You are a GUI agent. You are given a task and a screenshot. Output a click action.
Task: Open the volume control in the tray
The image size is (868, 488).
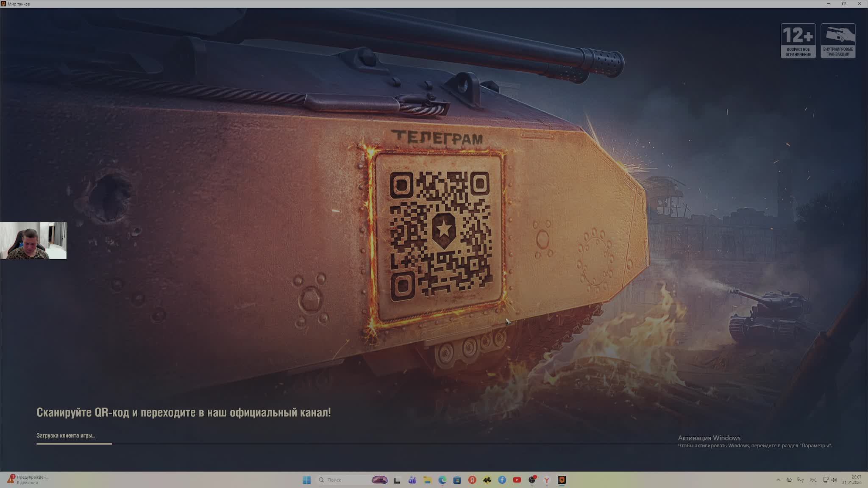click(834, 480)
